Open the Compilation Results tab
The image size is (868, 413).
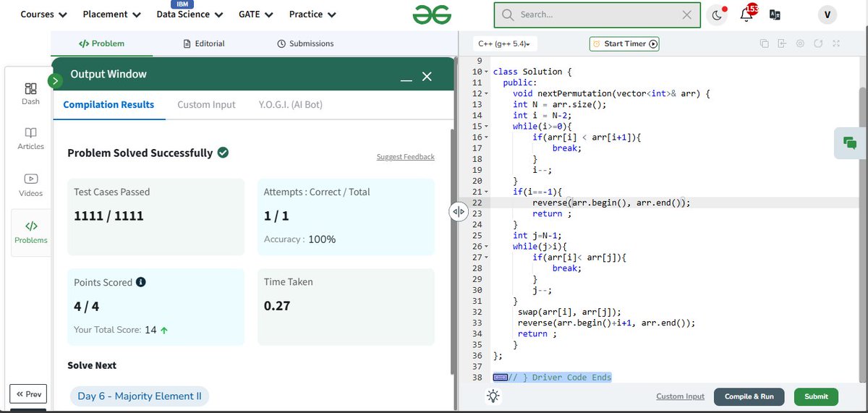tap(109, 105)
